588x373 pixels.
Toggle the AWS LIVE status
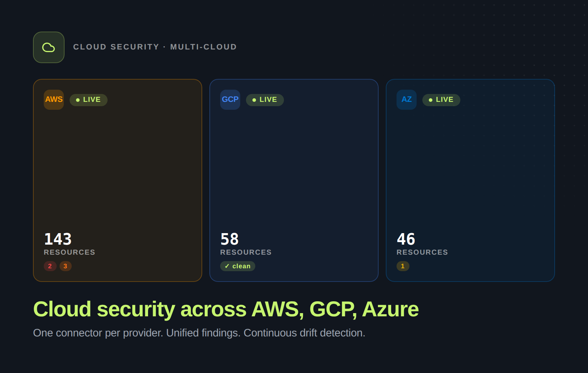[88, 100]
